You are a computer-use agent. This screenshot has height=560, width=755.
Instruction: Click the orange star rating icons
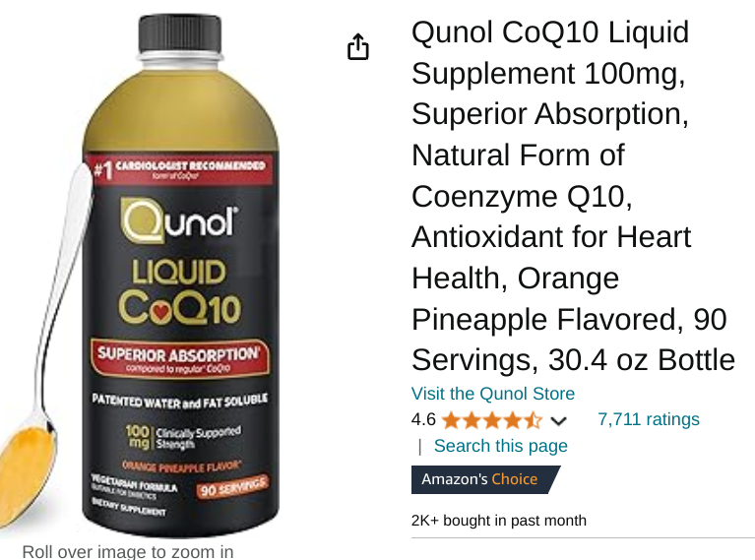click(492, 420)
